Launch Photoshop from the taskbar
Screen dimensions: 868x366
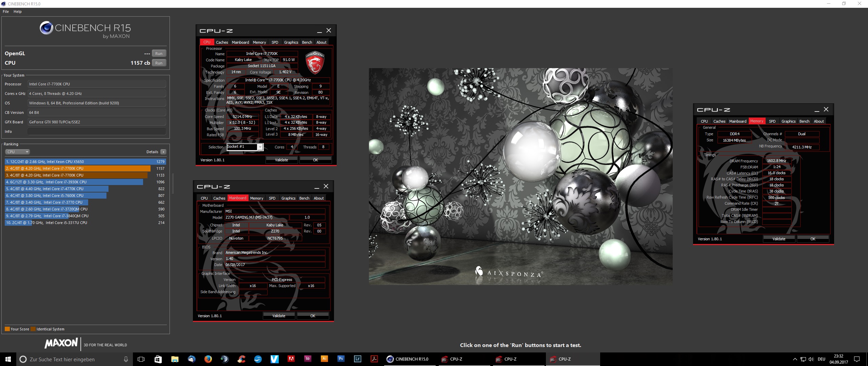[x=341, y=359]
